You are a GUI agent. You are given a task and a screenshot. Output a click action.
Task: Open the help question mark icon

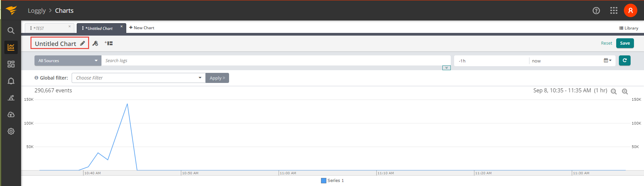pos(596,10)
